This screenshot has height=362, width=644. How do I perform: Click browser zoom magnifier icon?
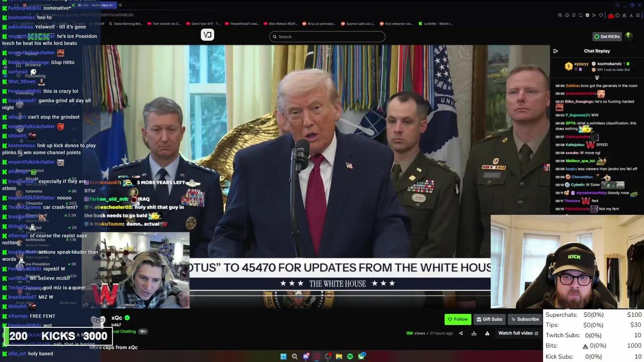tap(560, 15)
